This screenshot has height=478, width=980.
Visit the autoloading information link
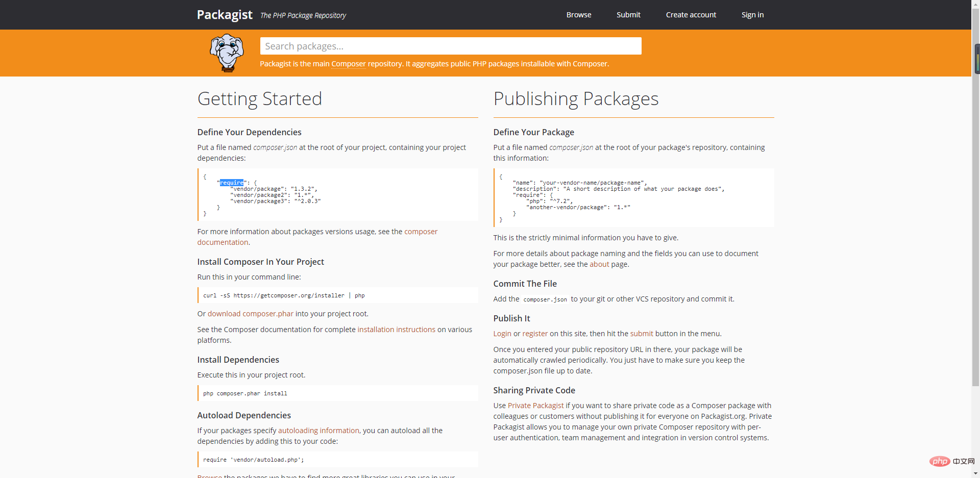[318, 431]
